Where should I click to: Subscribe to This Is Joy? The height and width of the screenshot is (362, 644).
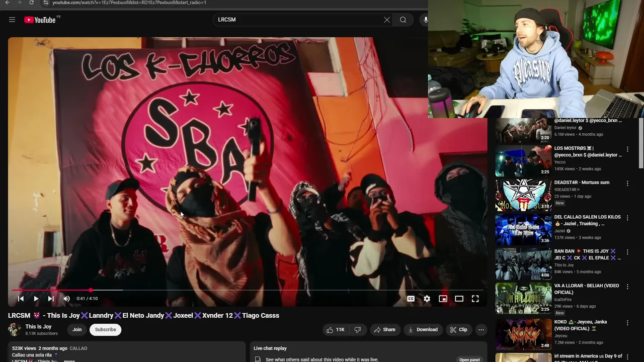(106, 330)
